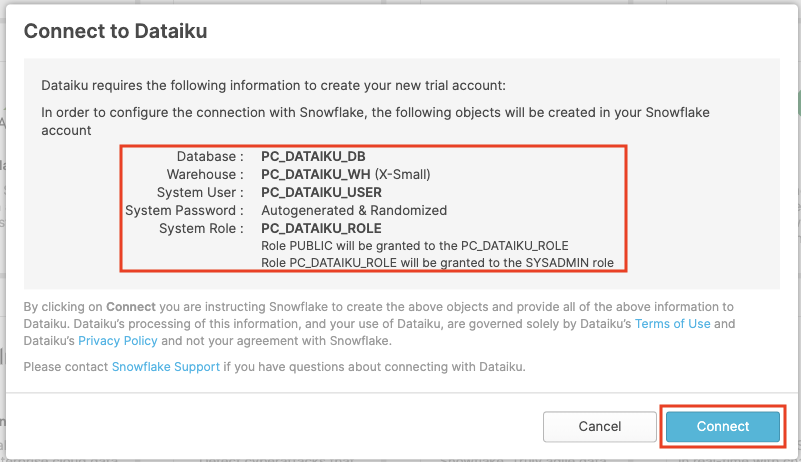Click the SYSADMIN role grant line
Image resolution: width=801 pixels, height=462 pixels.
tap(443, 263)
